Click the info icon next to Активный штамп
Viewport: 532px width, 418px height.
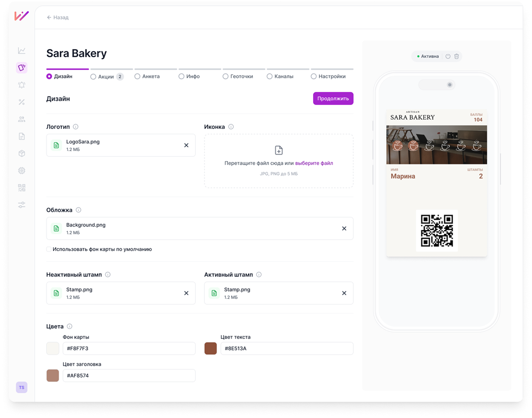click(259, 275)
